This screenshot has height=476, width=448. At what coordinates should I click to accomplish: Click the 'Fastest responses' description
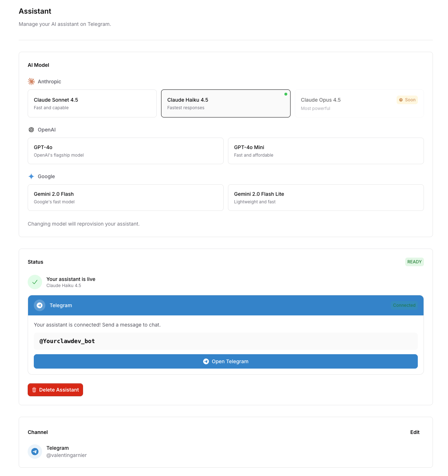(186, 108)
